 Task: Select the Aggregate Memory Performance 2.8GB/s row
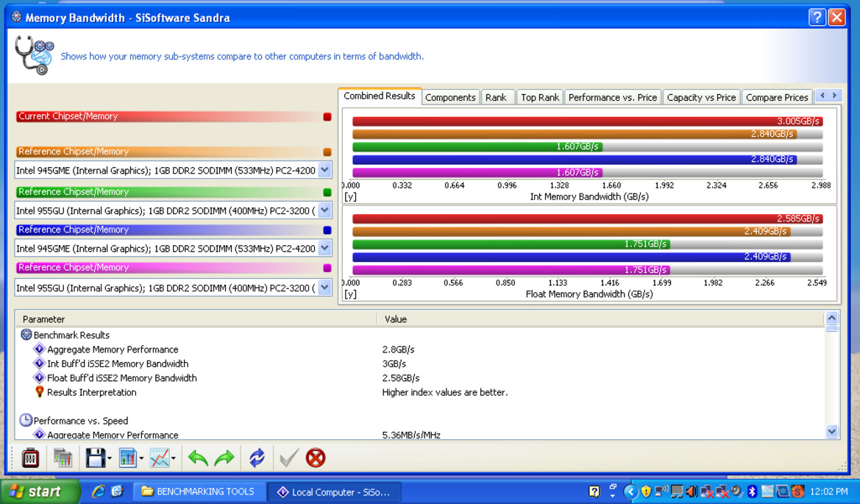pyautogui.click(x=421, y=349)
